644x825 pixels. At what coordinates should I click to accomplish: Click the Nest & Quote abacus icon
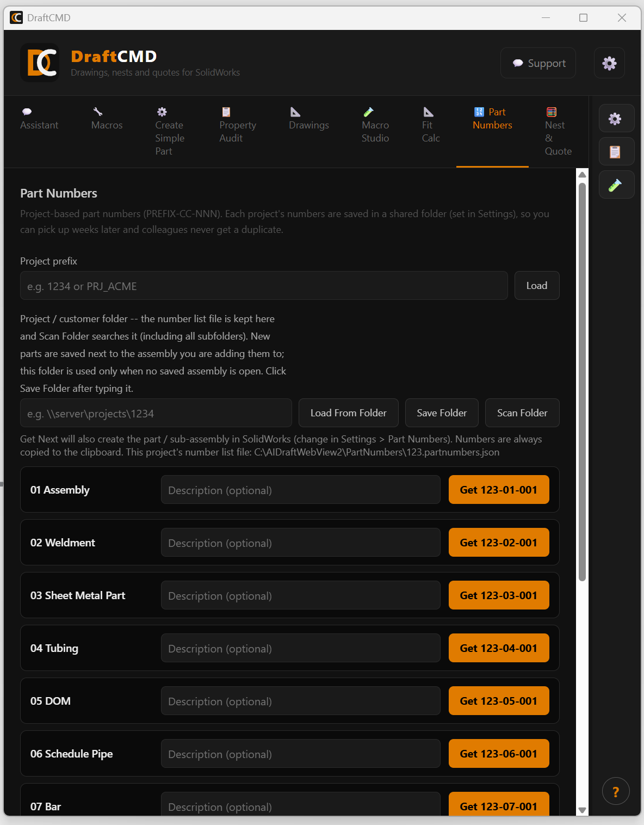[x=552, y=112]
